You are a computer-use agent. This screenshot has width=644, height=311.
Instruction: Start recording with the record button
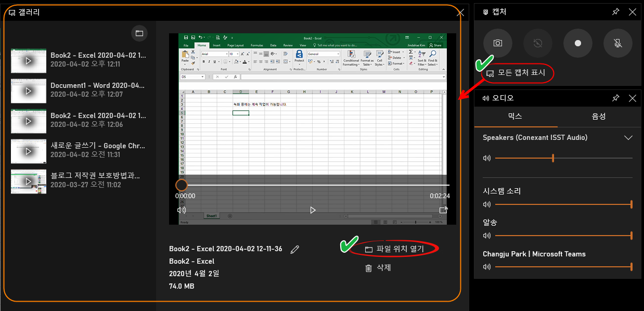click(x=578, y=43)
